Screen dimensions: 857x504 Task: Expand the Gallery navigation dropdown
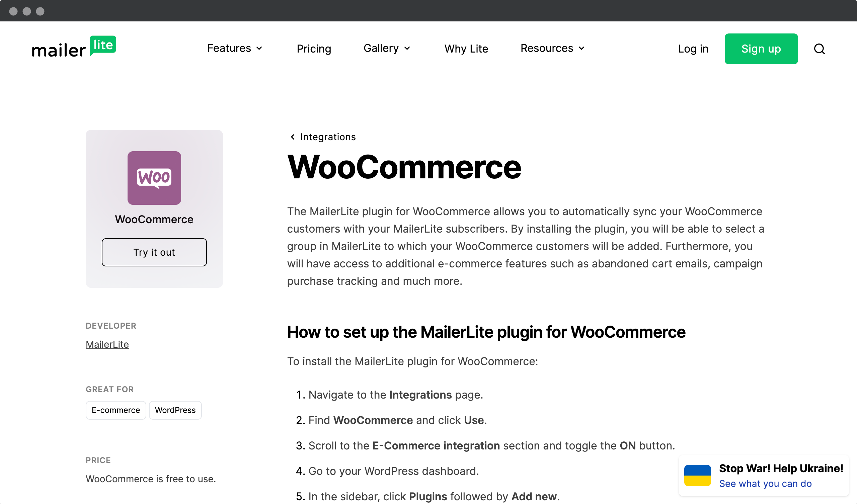pos(388,48)
